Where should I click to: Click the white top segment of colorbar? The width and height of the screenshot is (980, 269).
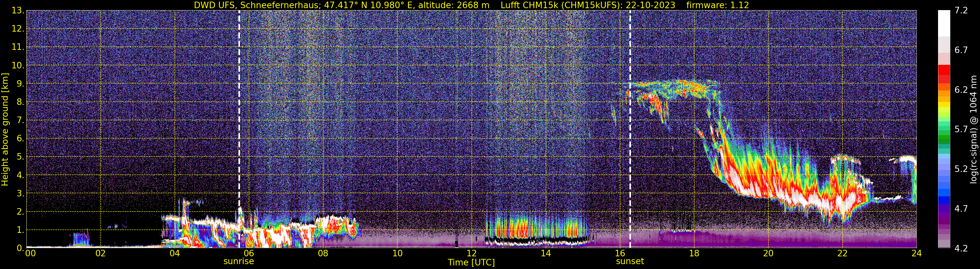(x=944, y=23)
